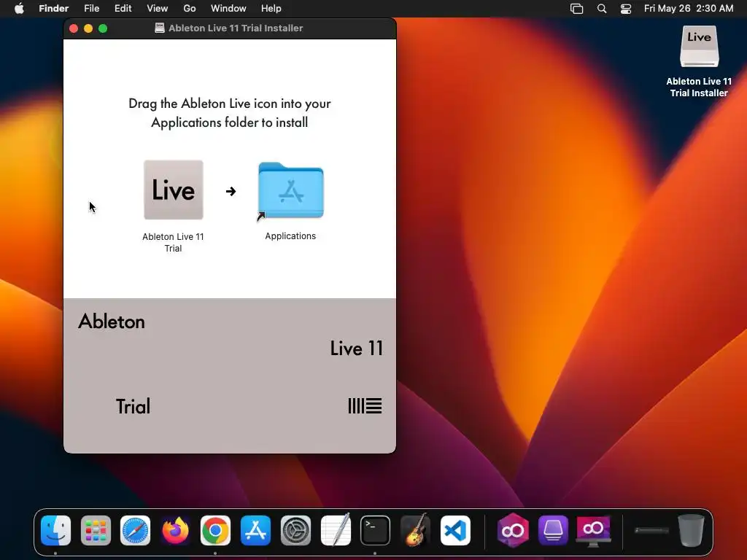Open Launchpad from the Dock
This screenshot has height=560, width=747.
click(x=96, y=531)
